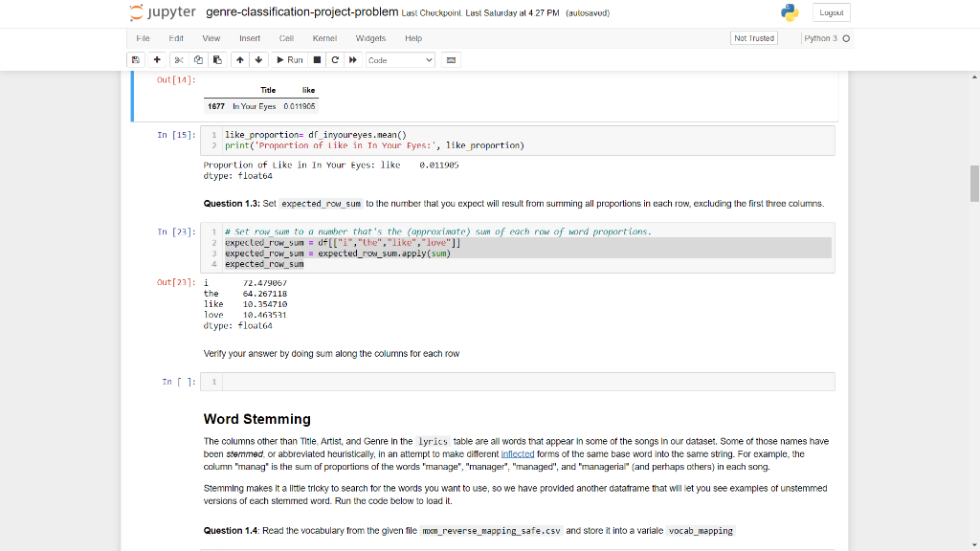Open the Widgets menu
980x551 pixels.
coord(370,38)
